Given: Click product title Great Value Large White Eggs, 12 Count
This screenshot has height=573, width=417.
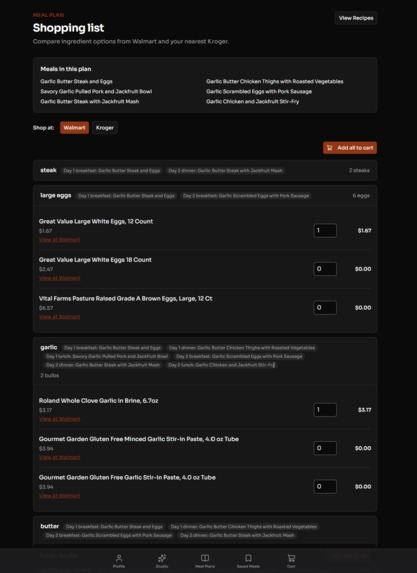Looking at the screenshot, I should click(x=96, y=221).
